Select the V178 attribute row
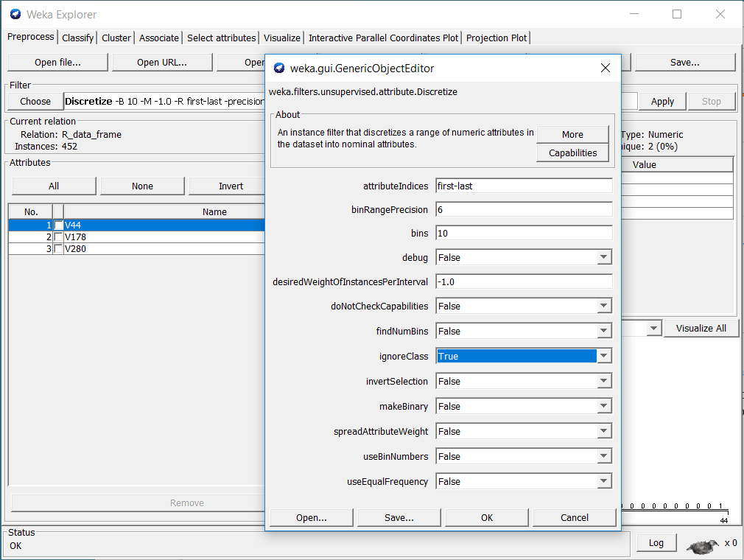This screenshot has height=560, width=744. 137,237
